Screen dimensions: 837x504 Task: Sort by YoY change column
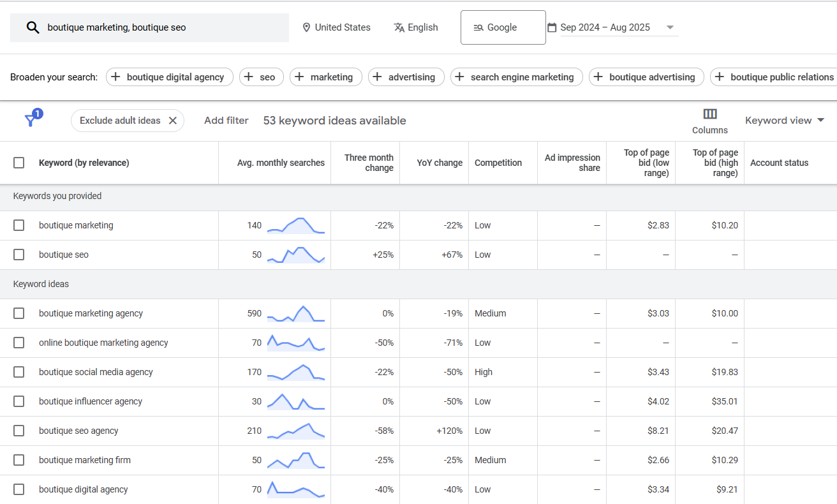tap(440, 163)
